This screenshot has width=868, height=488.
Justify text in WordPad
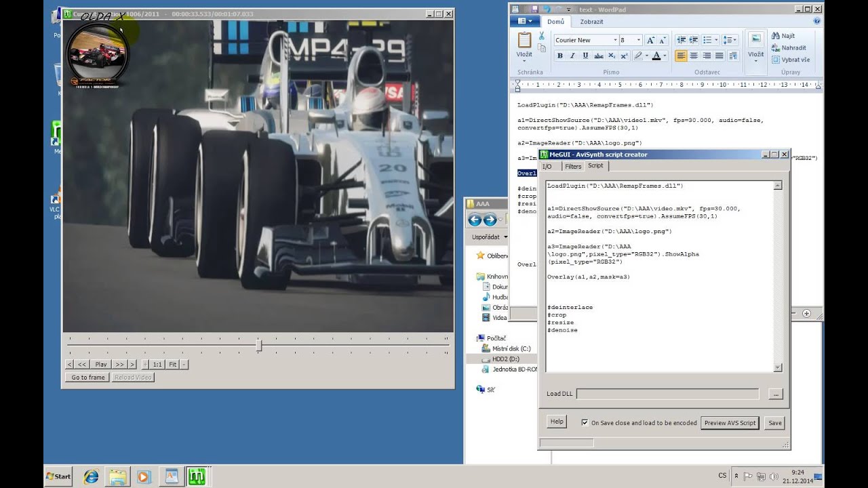pyautogui.click(x=719, y=56)
